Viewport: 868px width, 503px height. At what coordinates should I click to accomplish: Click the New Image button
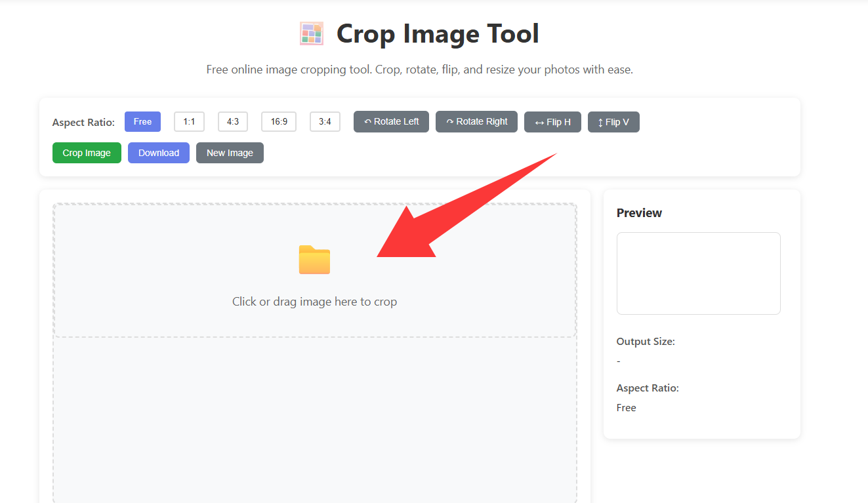pos(230,153)
